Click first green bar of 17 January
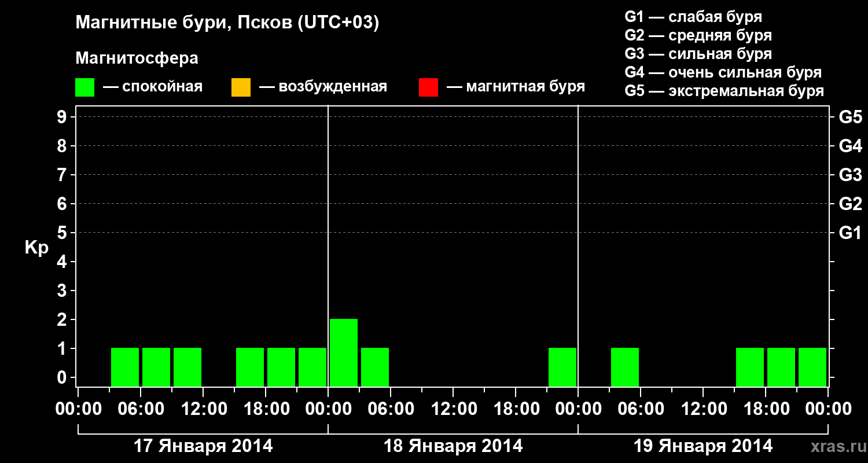The width and height of the screenshot is (868, 463). click(x=125, y=367)
